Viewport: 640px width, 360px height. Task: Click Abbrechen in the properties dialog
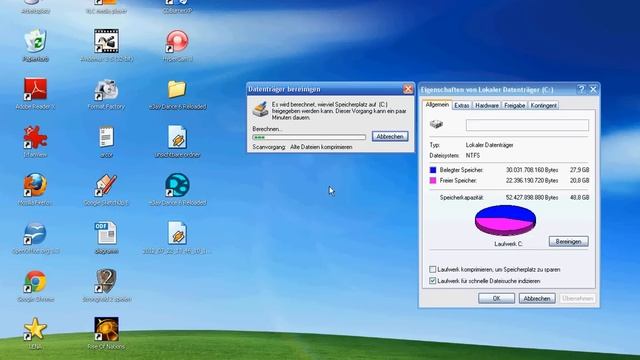click(537, 298)
